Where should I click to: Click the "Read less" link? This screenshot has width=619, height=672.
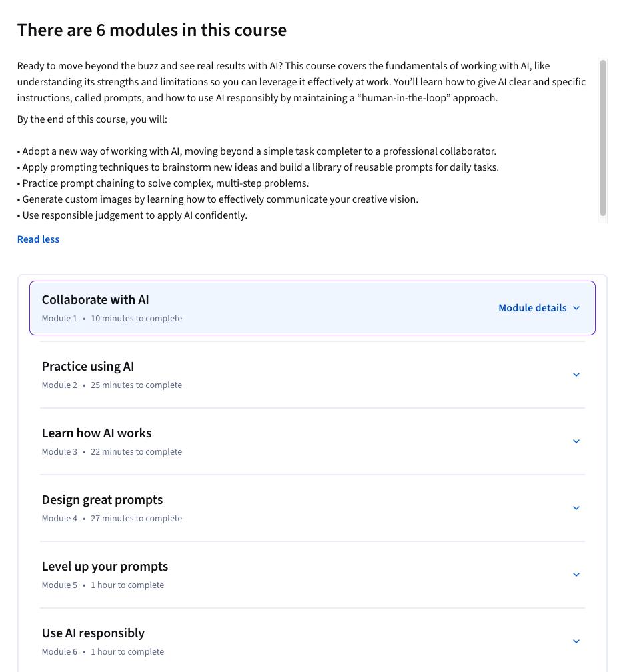38,239
